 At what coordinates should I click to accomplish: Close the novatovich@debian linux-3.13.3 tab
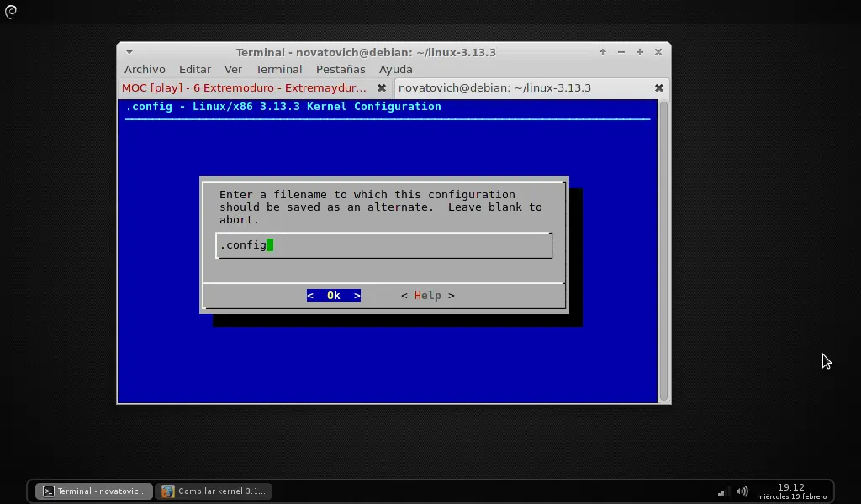(x=659, y=87)
